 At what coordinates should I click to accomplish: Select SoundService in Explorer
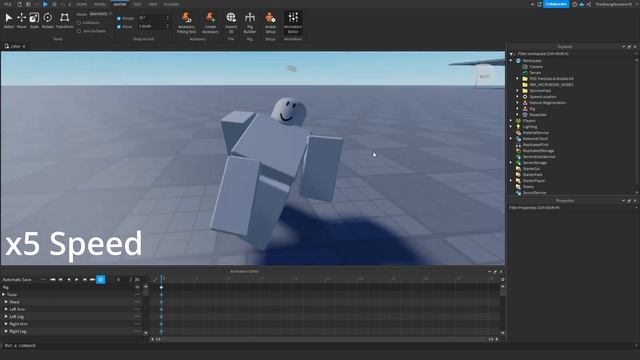(x=534, y=193)
